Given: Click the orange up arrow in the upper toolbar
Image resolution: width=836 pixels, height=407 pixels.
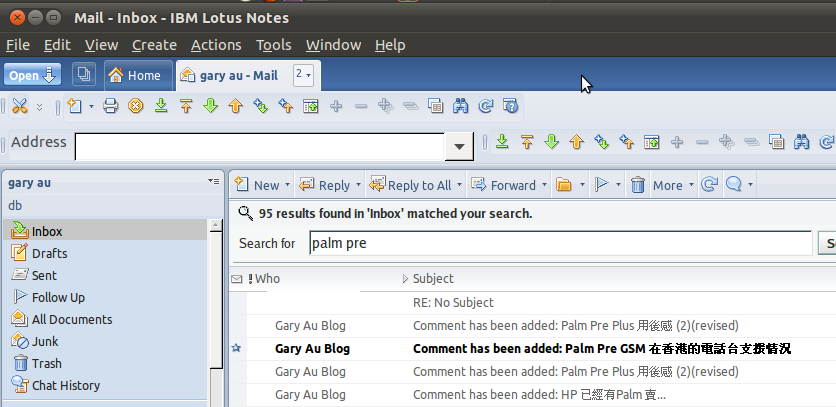Looking at the screenshot, I should click(236, 106).
